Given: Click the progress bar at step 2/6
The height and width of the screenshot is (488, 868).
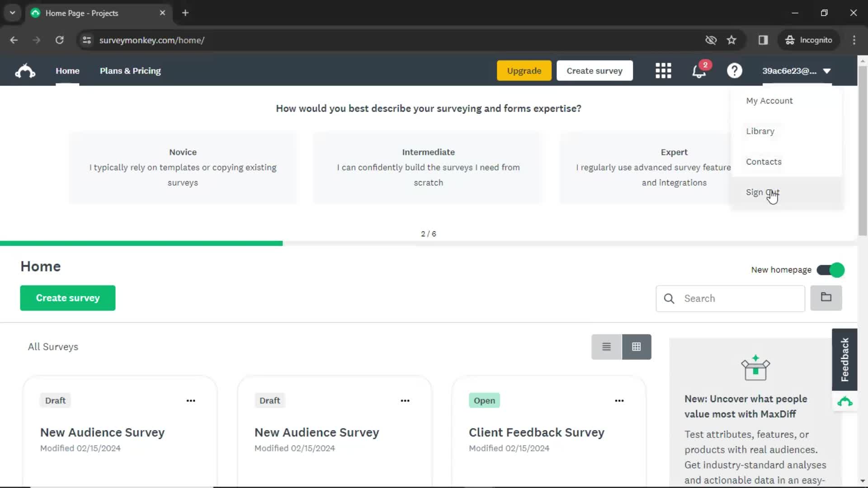Looking at the screenshot, I should point(142,243).
